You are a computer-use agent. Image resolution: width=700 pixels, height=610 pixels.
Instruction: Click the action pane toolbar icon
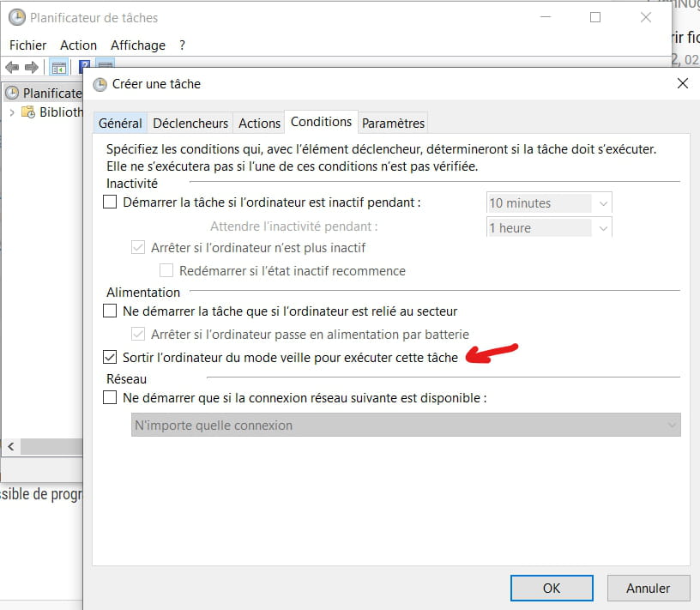pyautogui.click(x=103, y=66)
